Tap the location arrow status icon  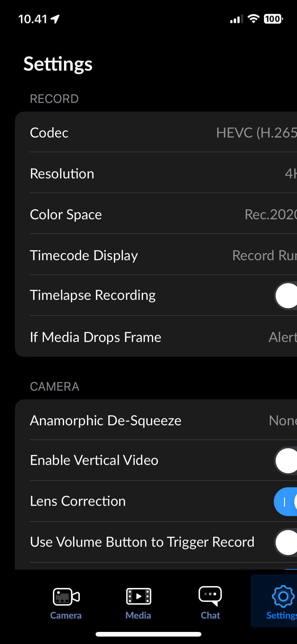[55, 19]
